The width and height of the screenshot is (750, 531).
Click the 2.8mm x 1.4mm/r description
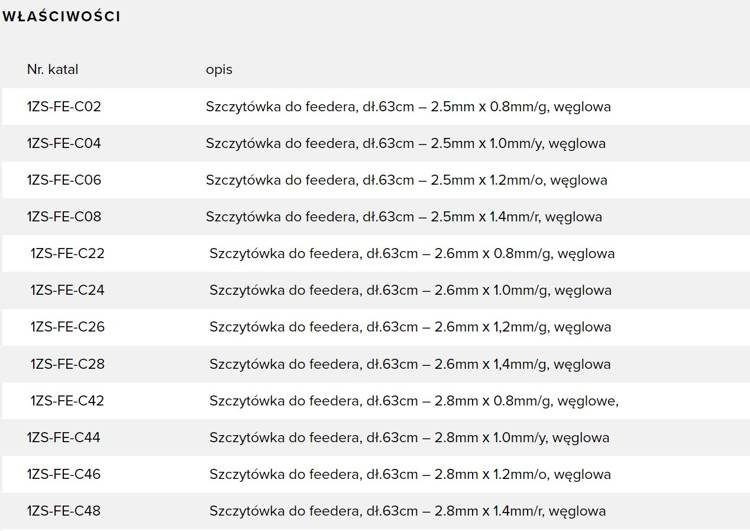coord(407,511)
